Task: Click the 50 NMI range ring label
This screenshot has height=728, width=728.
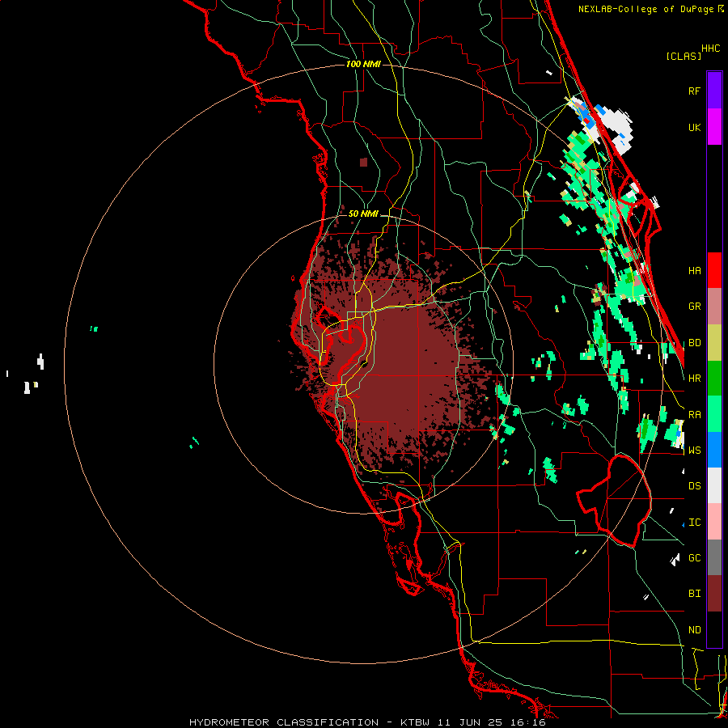Action: pyautogui.click(x=363, y=214)
